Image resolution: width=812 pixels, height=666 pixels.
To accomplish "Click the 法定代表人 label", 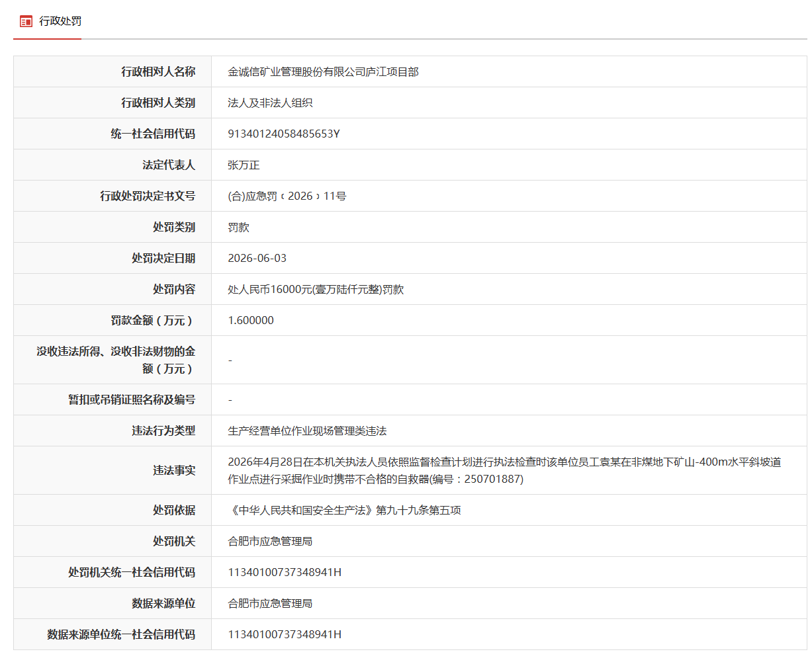I will [x=169, y=165].
